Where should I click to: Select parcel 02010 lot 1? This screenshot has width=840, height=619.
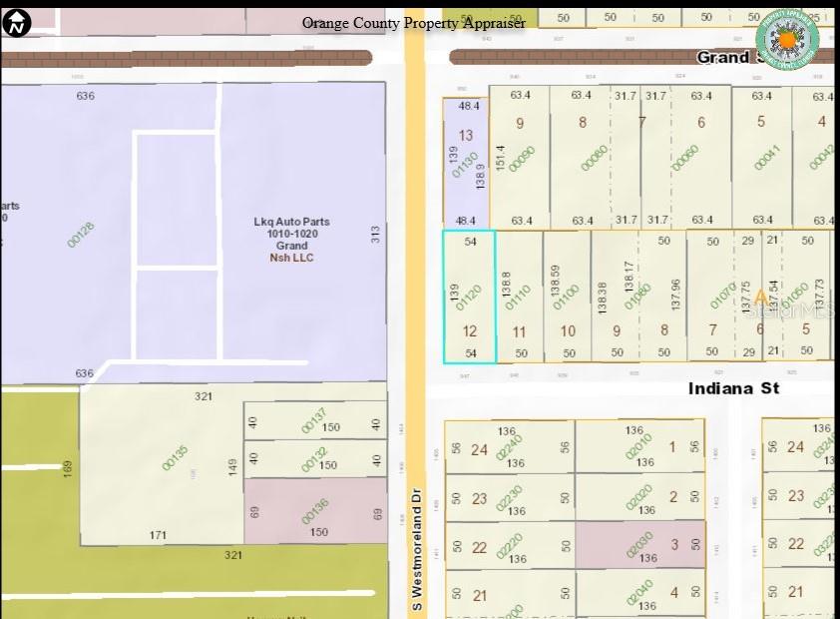[x=638, y=445]
